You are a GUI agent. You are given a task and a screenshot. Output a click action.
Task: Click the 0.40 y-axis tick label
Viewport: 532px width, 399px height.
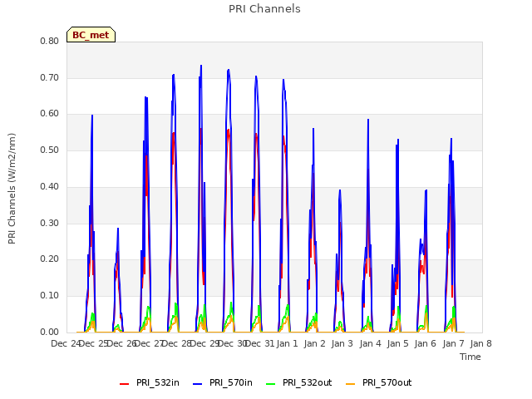click(50, 186)
